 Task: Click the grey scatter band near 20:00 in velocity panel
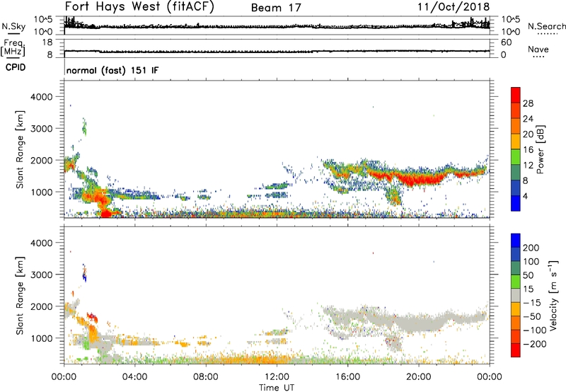tap(419, 321)
